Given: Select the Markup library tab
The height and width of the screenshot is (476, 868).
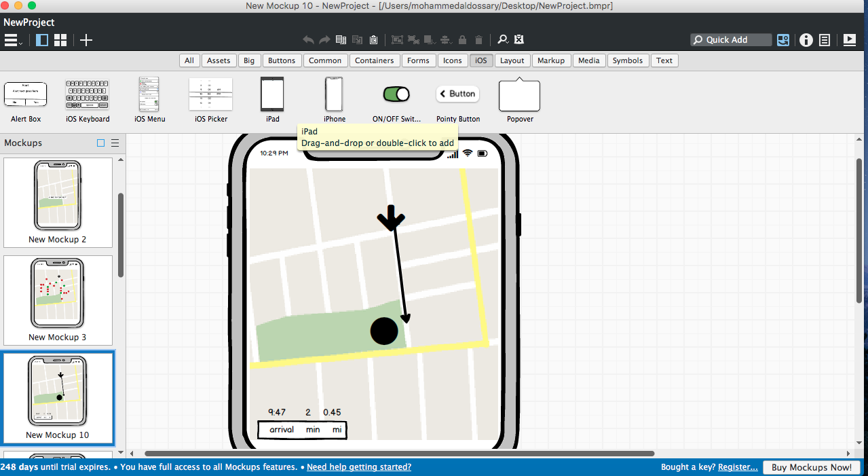Looking at the screenshot, I should coord(551,60).
